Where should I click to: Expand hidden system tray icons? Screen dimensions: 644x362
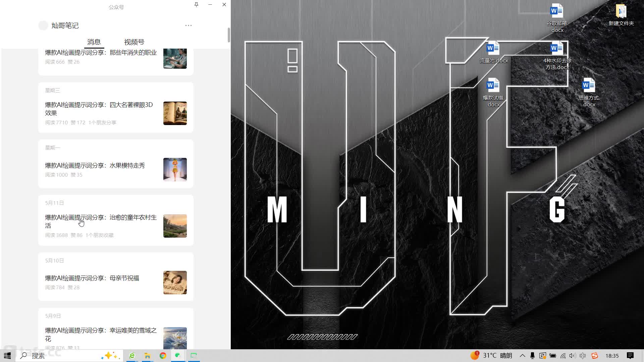pos(522,356)
